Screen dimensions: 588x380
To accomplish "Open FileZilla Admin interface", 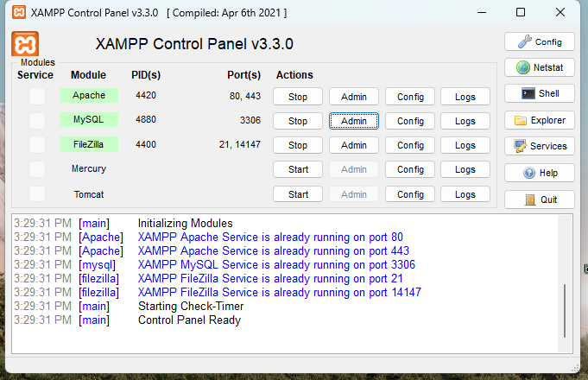I will (354, 145).
